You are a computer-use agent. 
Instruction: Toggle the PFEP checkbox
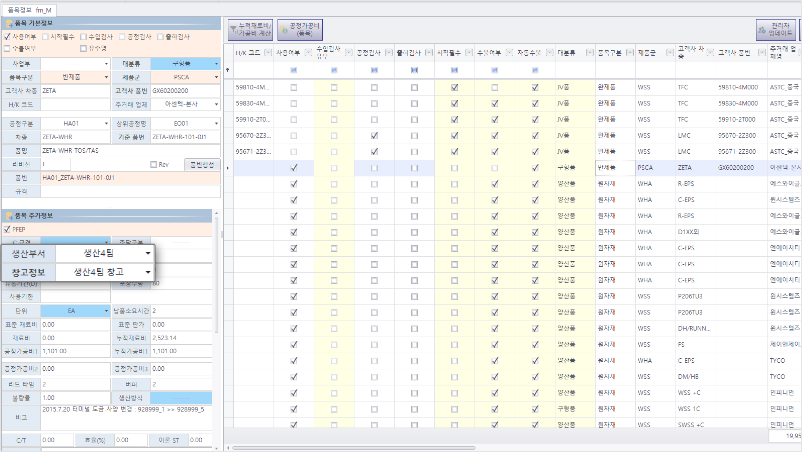[7, 230]
